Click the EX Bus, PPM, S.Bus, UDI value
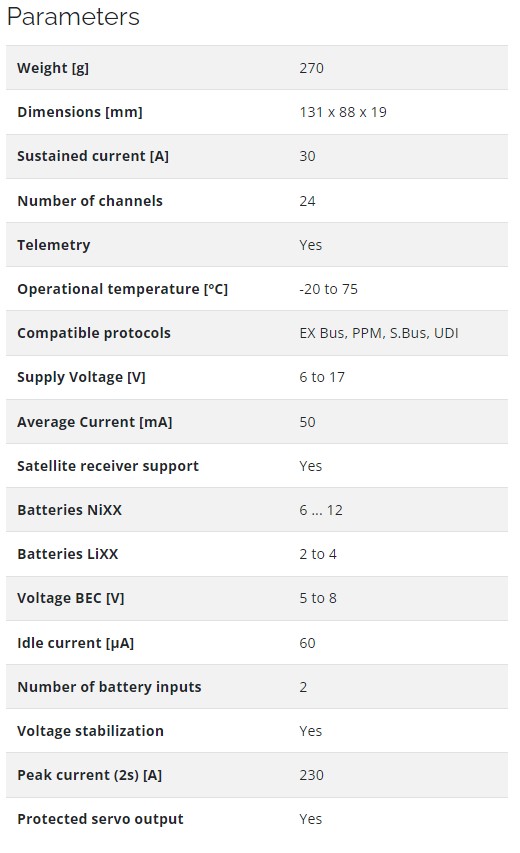Screen dimensions: 520x853 [379, 333]
